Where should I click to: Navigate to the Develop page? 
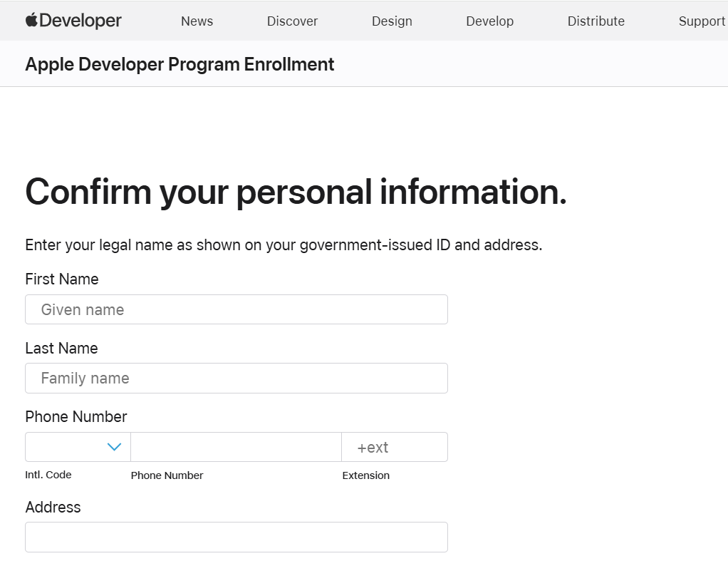[x=489, y=21]
